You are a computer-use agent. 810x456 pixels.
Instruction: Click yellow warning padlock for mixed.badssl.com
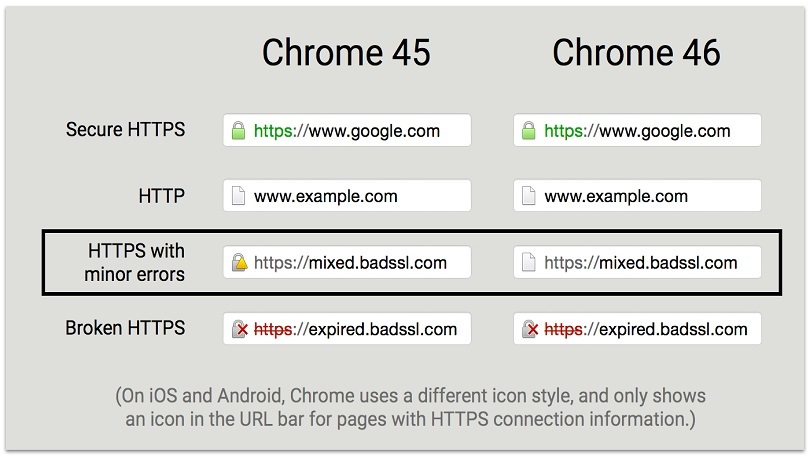tap(239, 263)
